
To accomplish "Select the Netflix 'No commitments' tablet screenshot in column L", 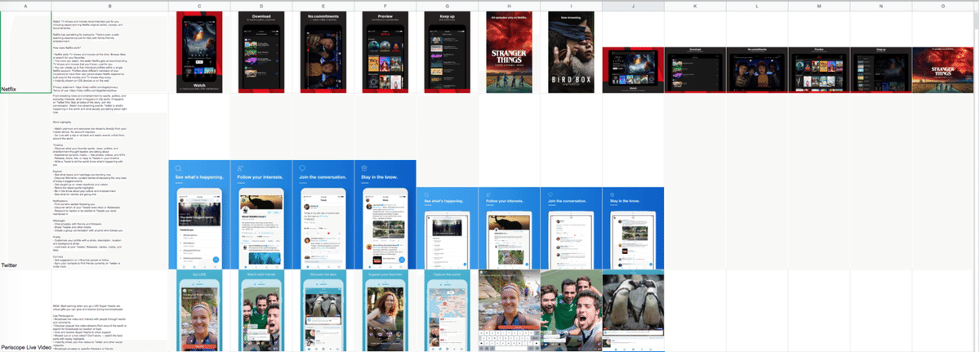I will point(757,70).
